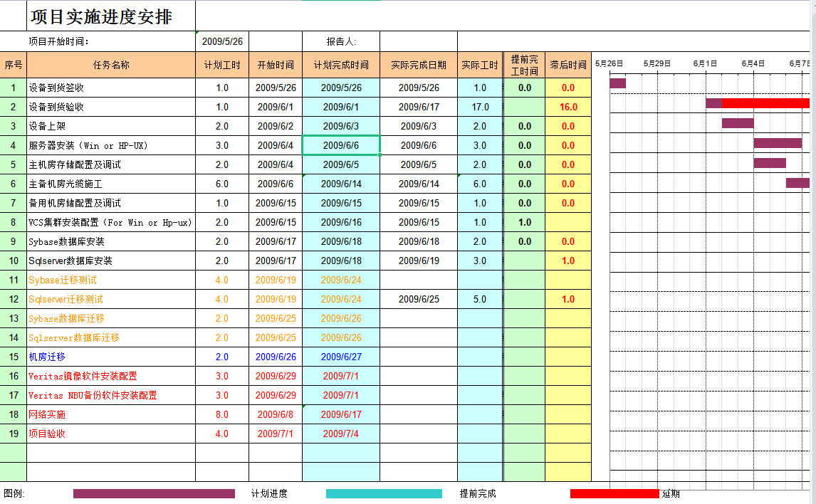
Task: Select the 滞后时间 column header
Action: tap(568, 65)
